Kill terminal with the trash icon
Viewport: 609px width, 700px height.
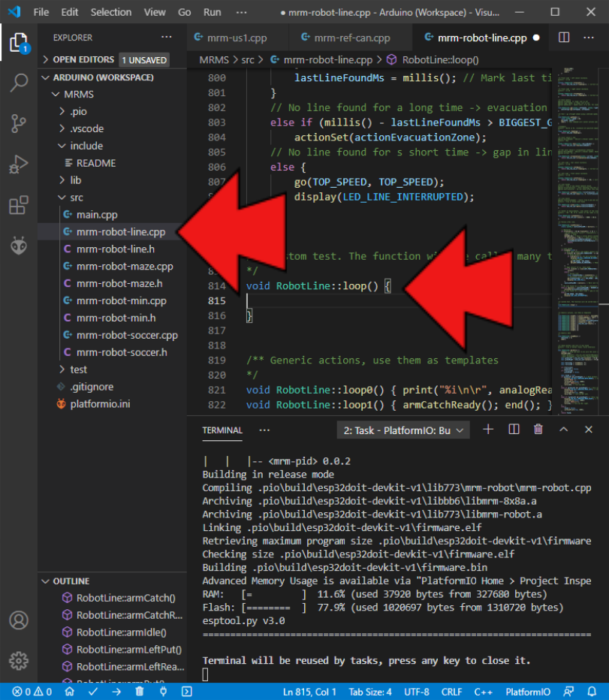pos(538,430)
